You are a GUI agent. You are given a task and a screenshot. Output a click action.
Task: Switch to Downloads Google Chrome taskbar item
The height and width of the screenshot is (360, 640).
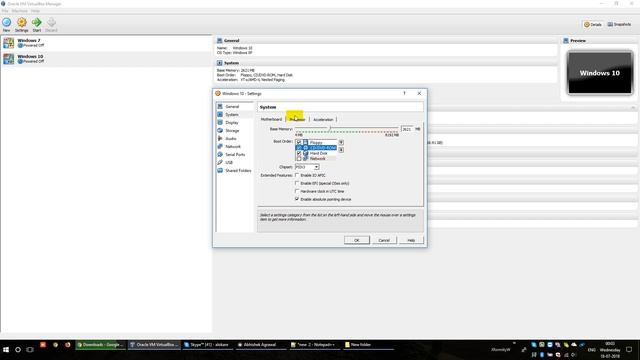point(100,345)
